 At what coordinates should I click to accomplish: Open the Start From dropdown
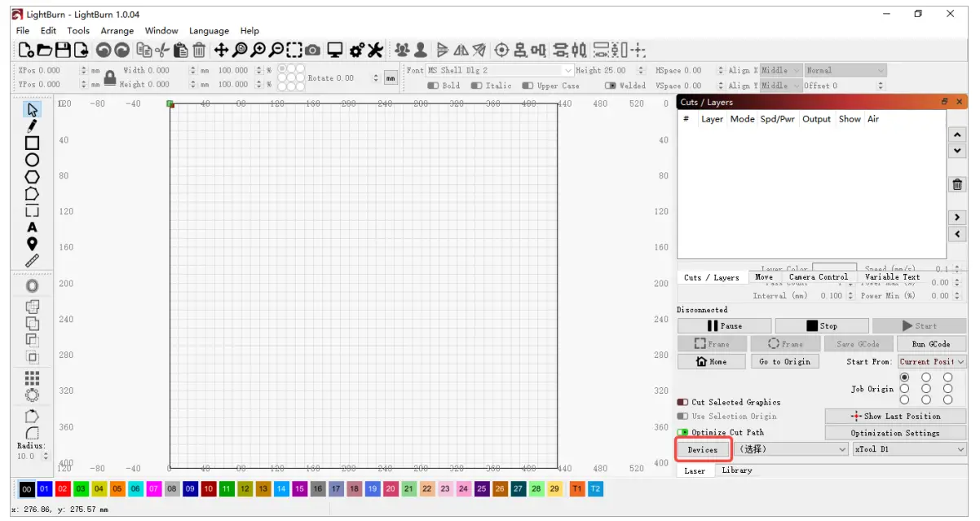pyautogui.click(x=931, y=361)
